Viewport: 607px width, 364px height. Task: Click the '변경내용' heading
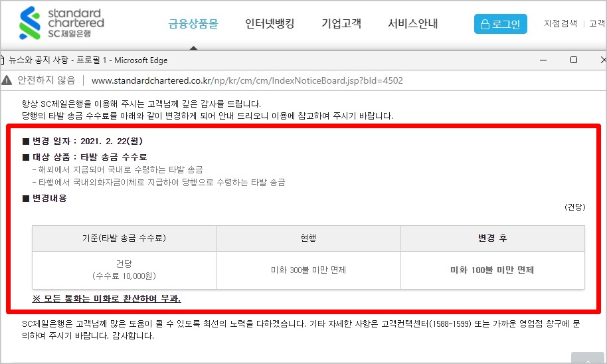pos(44,198)
